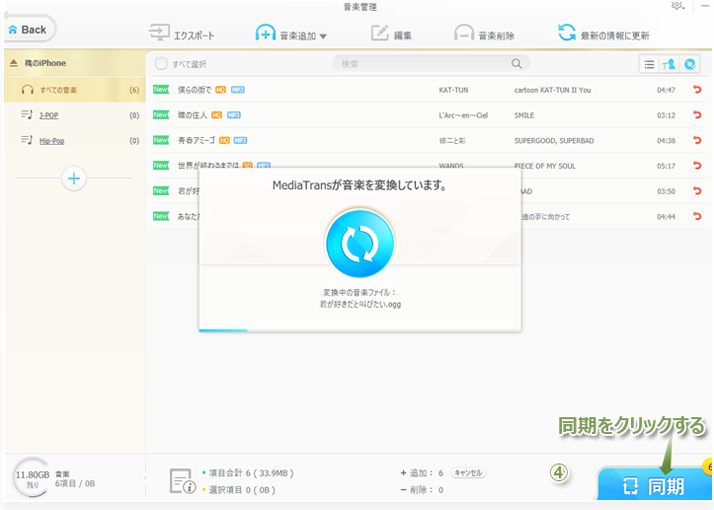Viewport: 714px width, 510px height.
Task: Undo the 僕らの街で row change
Action: tap(697, 90)
